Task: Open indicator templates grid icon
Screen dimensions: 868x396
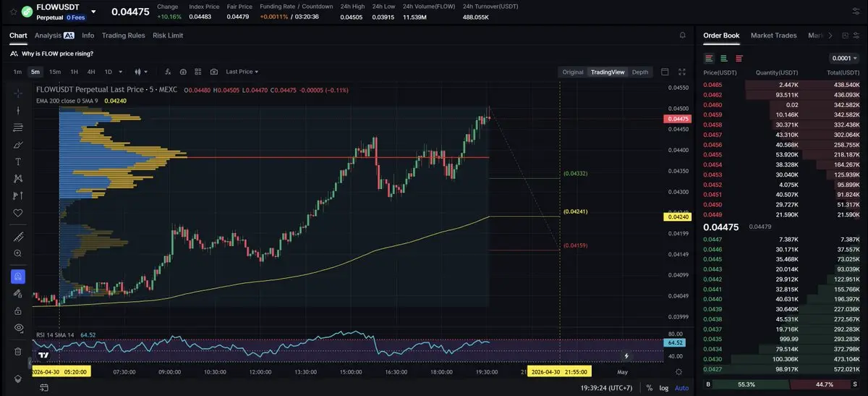Action: pyautogui.click(x=198, y=72)
